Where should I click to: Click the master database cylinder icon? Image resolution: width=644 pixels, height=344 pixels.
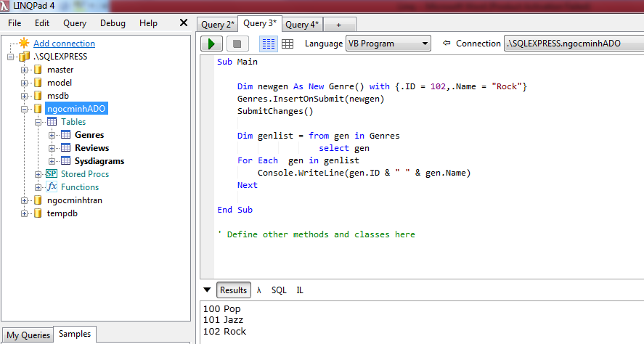pyautogui.click(x=38, y=70)
